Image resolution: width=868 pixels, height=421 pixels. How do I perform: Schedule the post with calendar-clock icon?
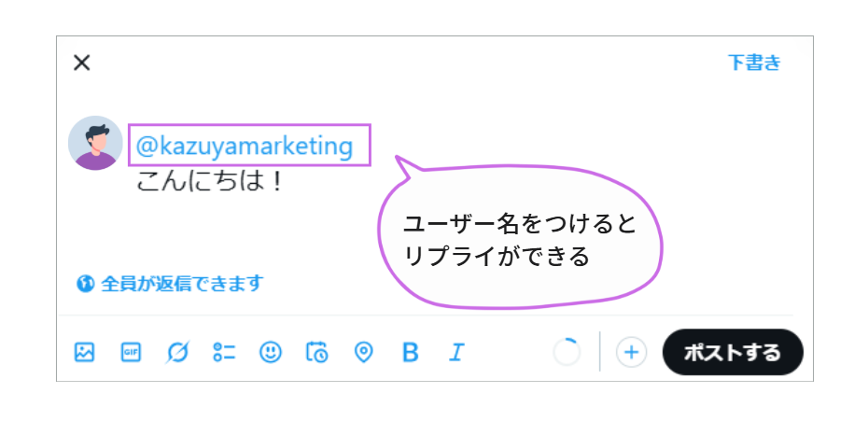(x=317, y=352)
